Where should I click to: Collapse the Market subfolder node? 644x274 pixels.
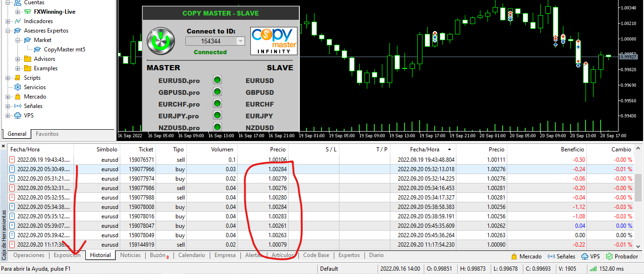coord(17,40)
